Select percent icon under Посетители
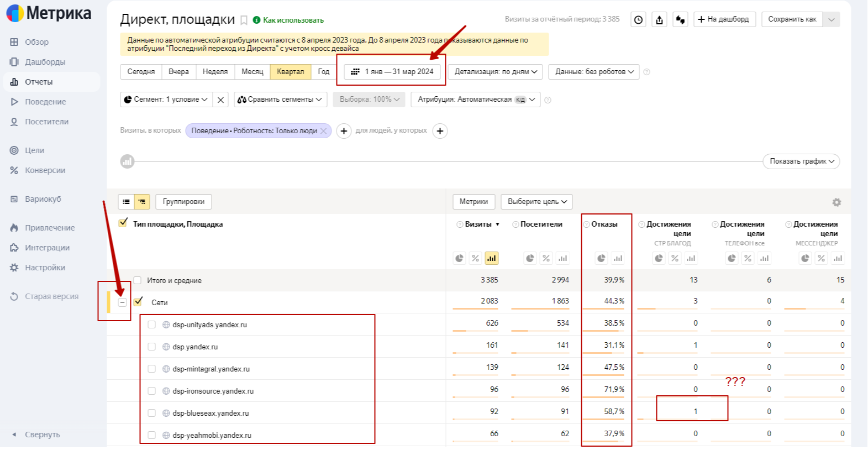Viewport: 868px width, 450px height. [546, 258]
